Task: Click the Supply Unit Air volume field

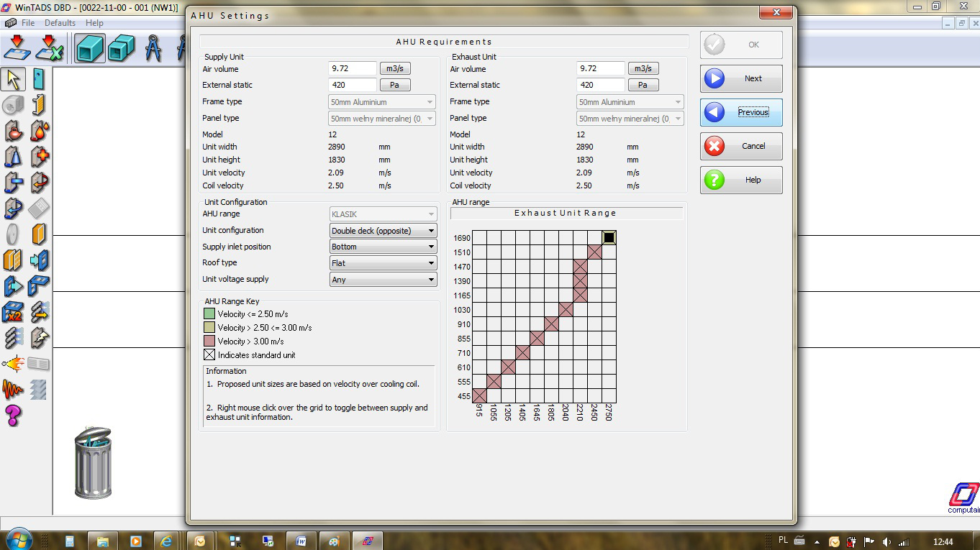Action: (x=353, y=68)
